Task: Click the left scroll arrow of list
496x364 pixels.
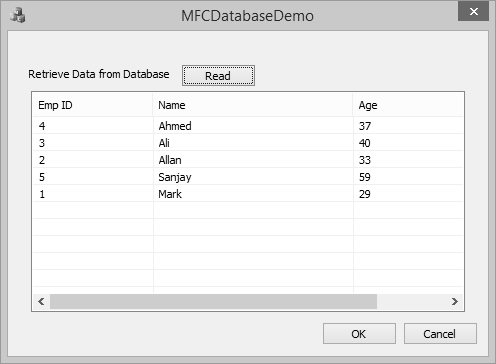Action: tap(41, 302)
